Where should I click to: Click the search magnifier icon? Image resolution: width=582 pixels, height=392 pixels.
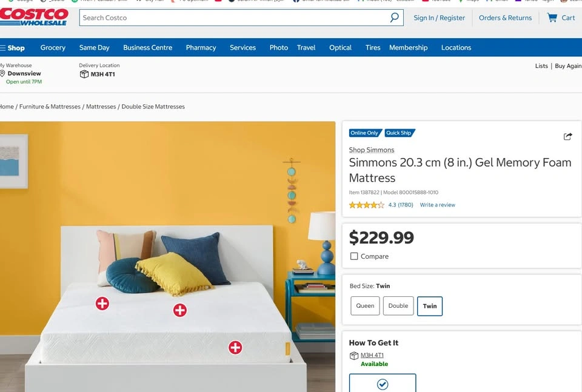coord(394,18)
